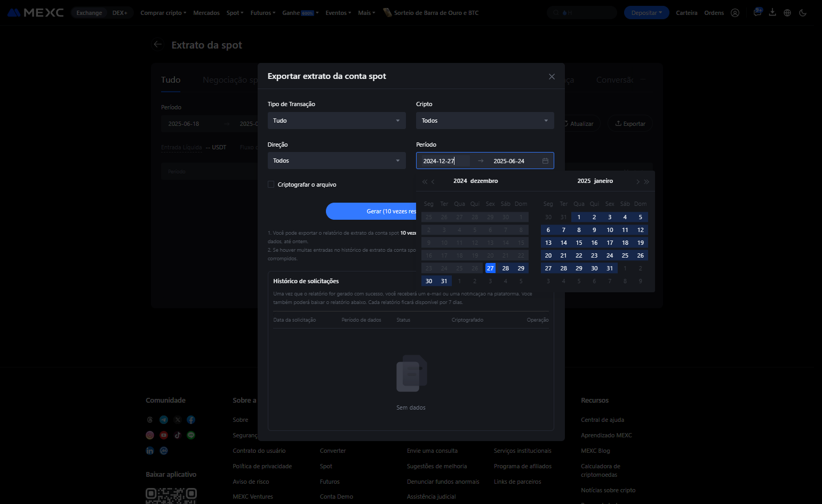The image size is (822, 504).
Task: Open the Telegram community icon
Action: pyautogui.click(x=164, y=420)
